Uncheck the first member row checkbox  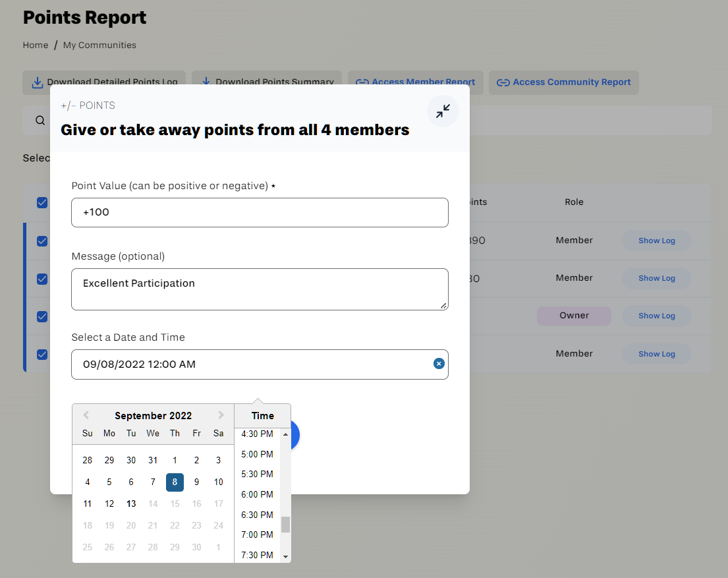tap(42, 241)
